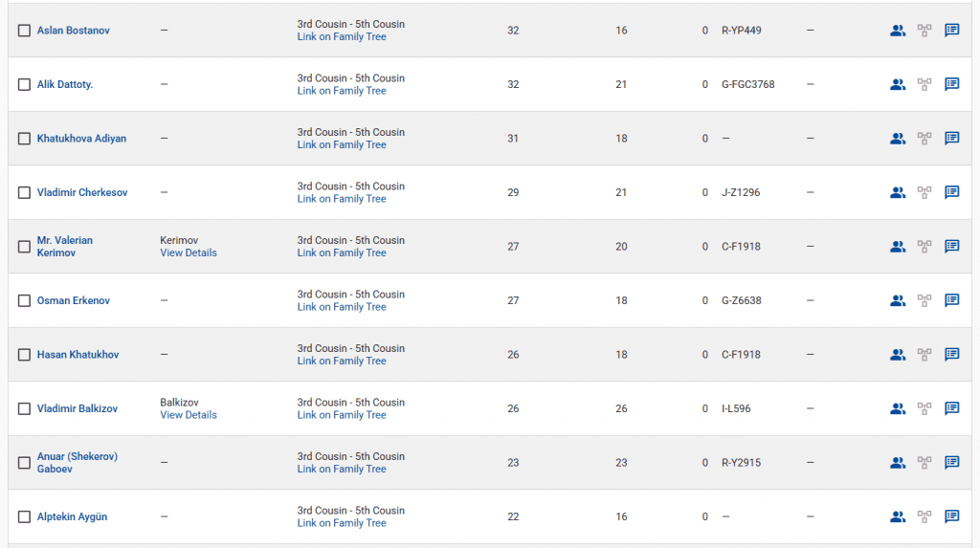The height and width of the screenshot is (548, 980).
Task: Select Osman Erkenov's row checkbox
Action: pyautogui.click(x=25, y=300)
